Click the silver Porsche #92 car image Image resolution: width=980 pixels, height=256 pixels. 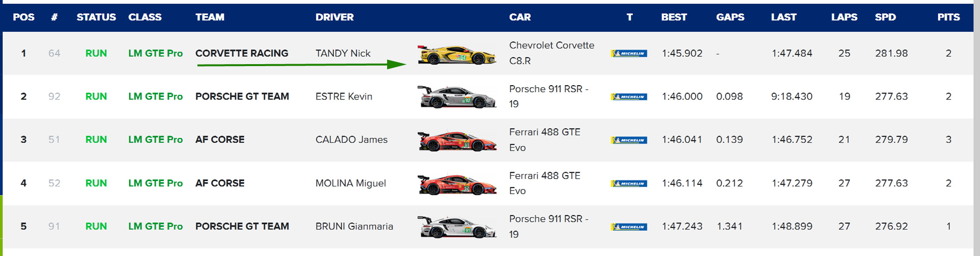(x=457, y=97)
